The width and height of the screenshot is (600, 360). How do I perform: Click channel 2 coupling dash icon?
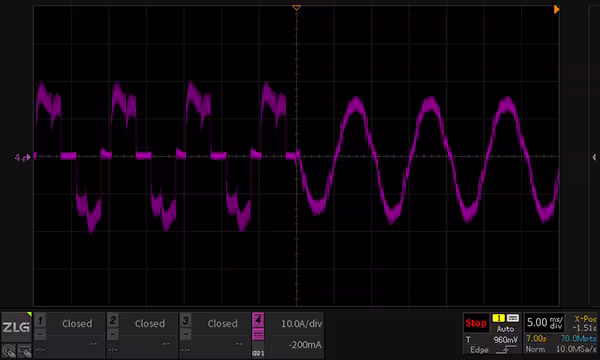[x=112, y=334]
